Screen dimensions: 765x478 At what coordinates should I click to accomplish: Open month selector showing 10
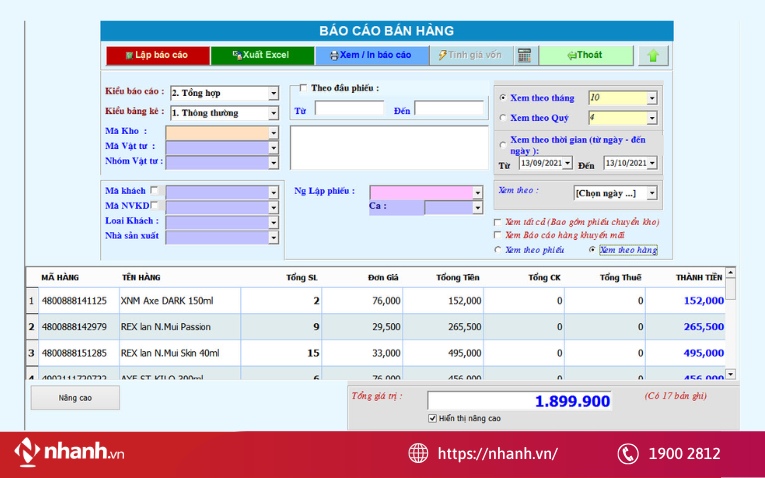(x=652, y=98)
